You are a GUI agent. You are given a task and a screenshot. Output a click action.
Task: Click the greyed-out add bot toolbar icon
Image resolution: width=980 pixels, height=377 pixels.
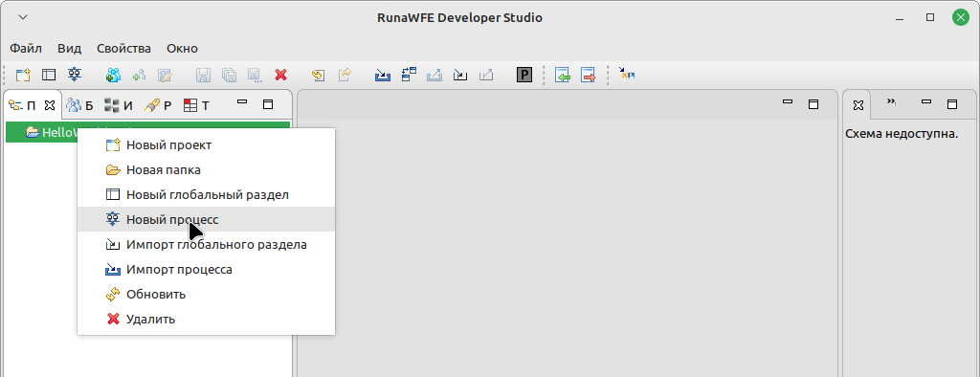tap(139, 75)
